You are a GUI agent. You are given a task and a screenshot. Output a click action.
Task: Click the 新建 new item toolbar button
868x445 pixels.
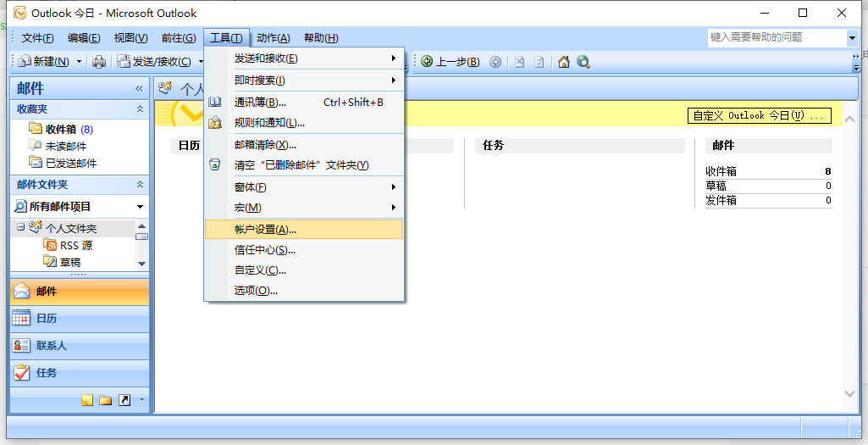pyautogui.click(x=44, y=62)
